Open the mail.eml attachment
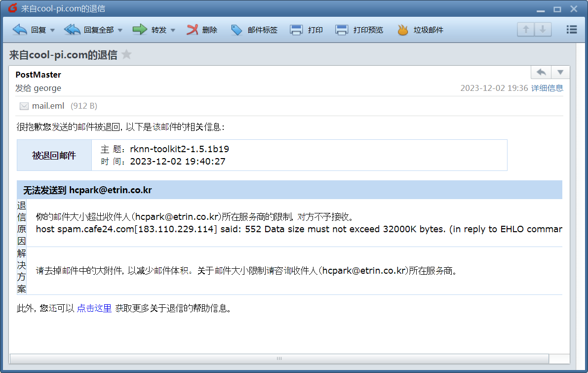Image resolution: width=588 pixels, height=373 pixels. click(x=48, y=106)
